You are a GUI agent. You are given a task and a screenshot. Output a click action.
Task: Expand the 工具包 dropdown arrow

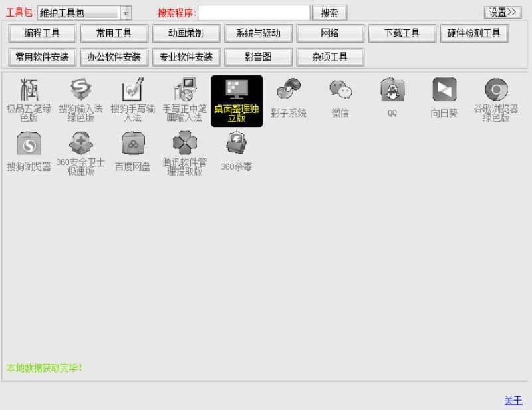pos(126,13)
